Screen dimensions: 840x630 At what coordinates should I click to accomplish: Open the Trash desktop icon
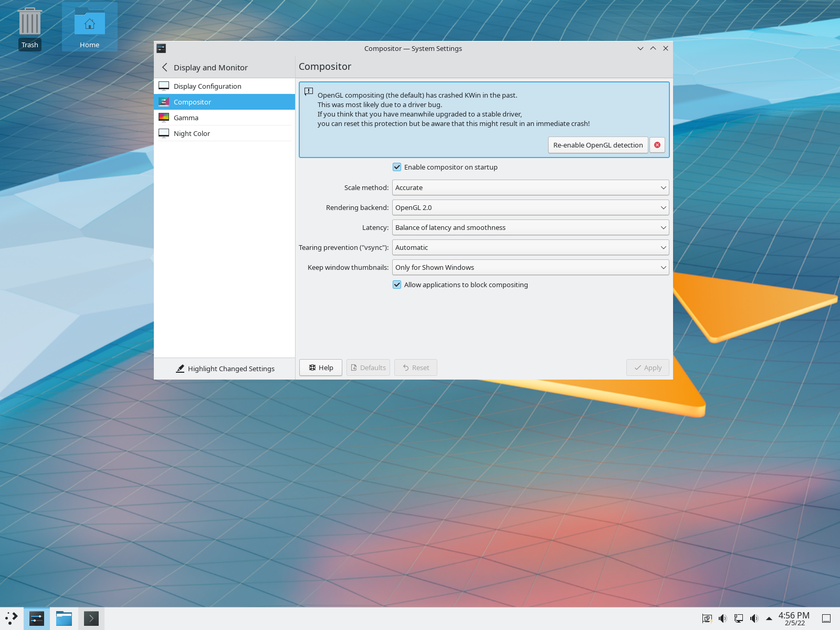point(30,28)
